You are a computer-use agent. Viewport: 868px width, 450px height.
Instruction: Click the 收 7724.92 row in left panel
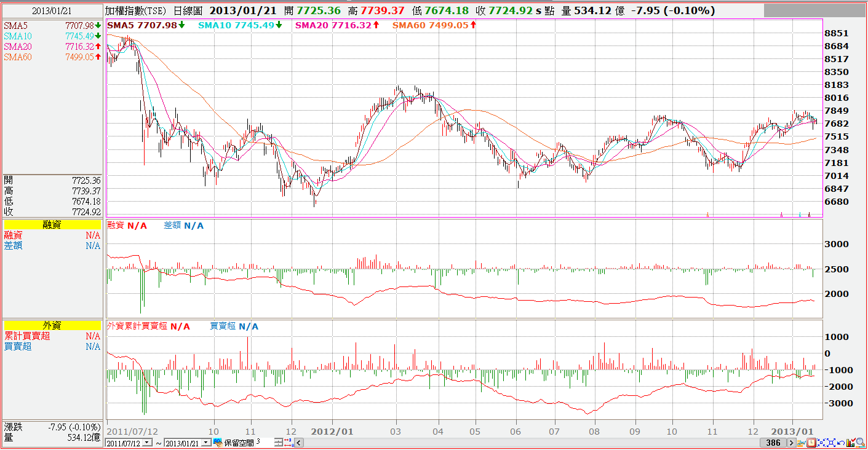[52, 212]
